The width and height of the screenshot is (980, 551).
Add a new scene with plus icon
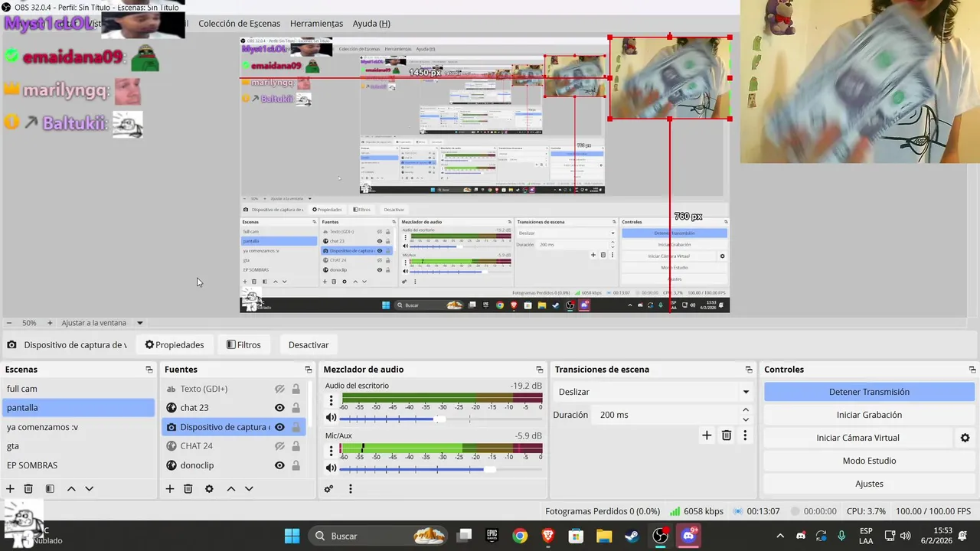(x=10, y=489)
